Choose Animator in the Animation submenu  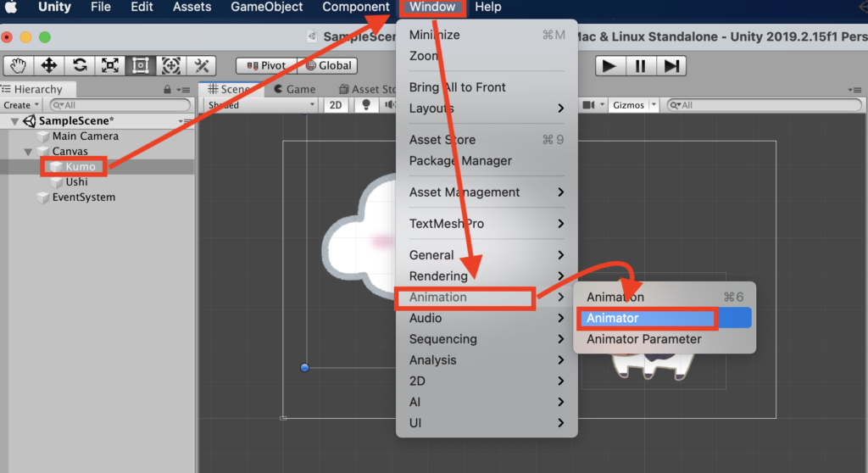665,318
